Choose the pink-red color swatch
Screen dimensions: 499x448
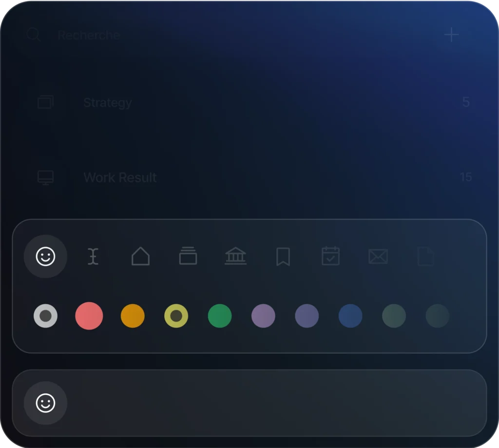click(89, 316)
